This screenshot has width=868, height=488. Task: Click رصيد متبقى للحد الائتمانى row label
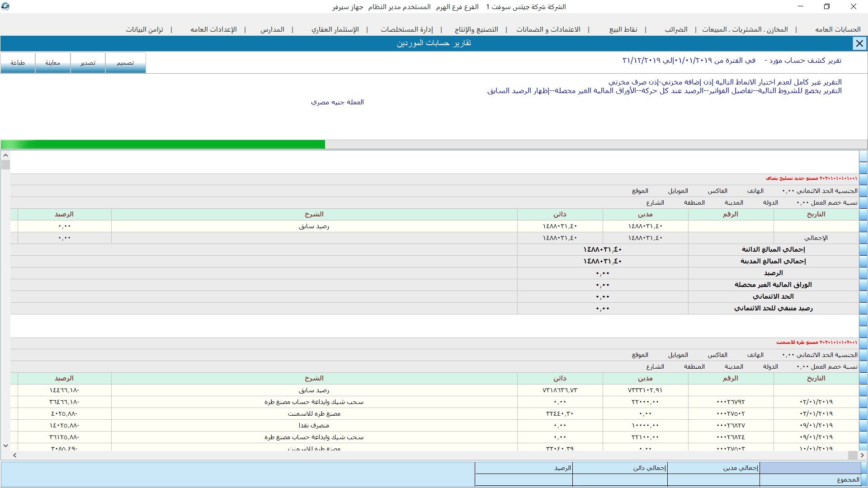[773, 308]
